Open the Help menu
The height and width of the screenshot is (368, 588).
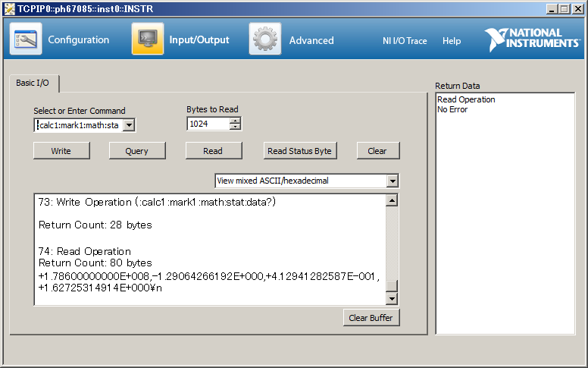coord(452,40)
